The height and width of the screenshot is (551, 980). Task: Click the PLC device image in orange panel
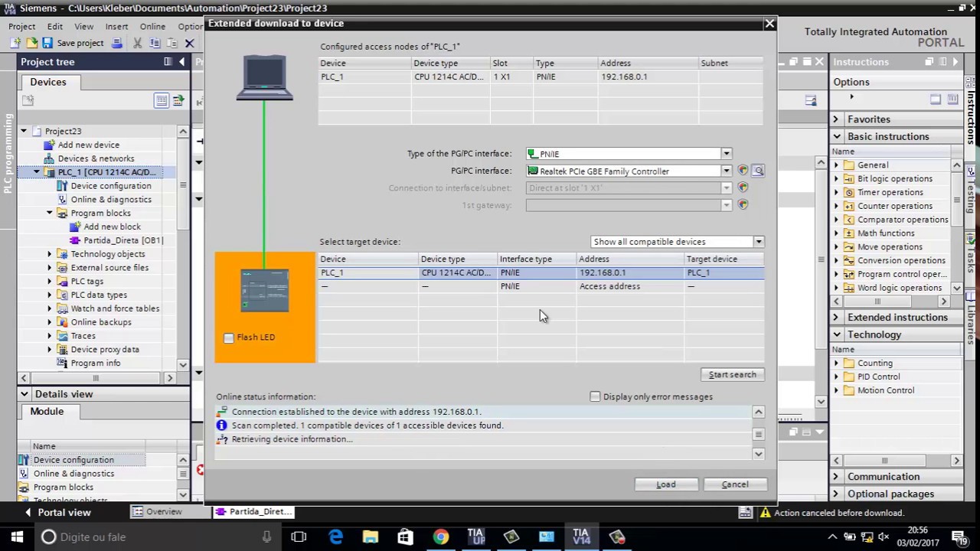pyautogui.click(x=265, y=290)
